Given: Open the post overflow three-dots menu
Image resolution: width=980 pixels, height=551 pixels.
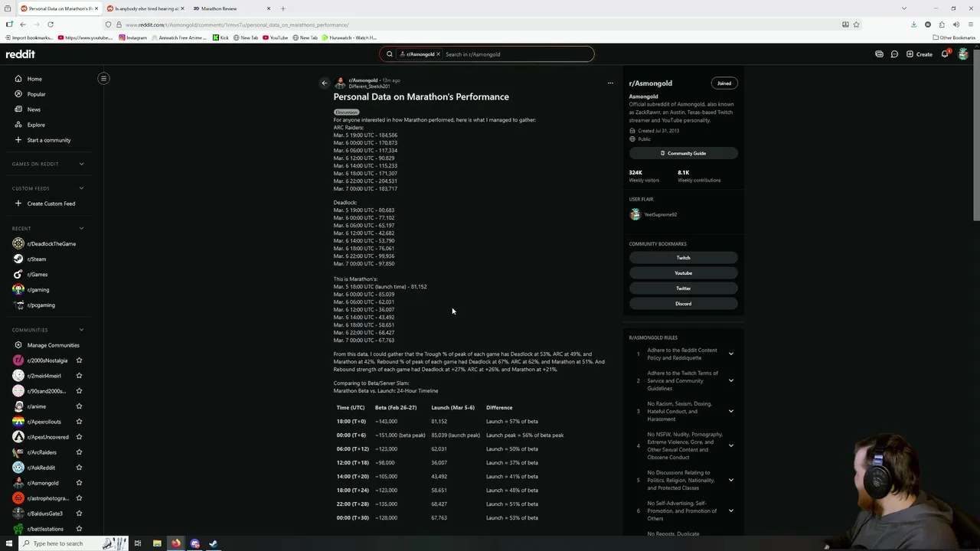Looking at the screenshot, I should 610,83.
